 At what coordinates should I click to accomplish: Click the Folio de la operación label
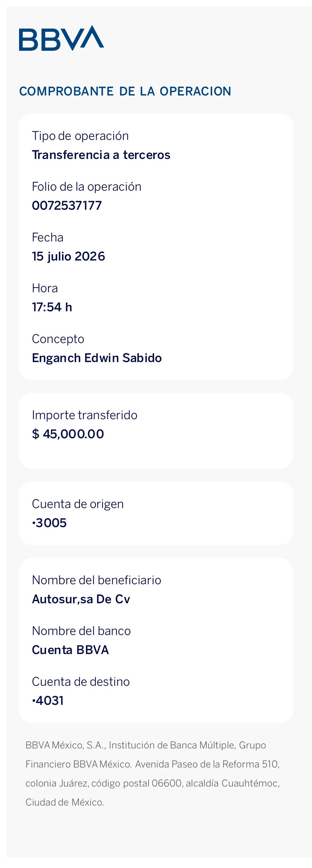pos(87,187)
